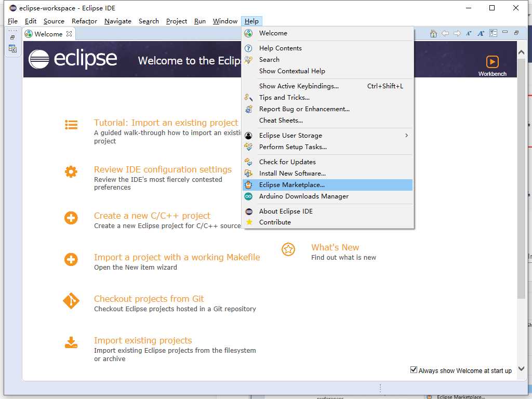Screen dimensions: 532x399
Task: Click Create a new C/C++ project link
Action: tap(152, 216)
